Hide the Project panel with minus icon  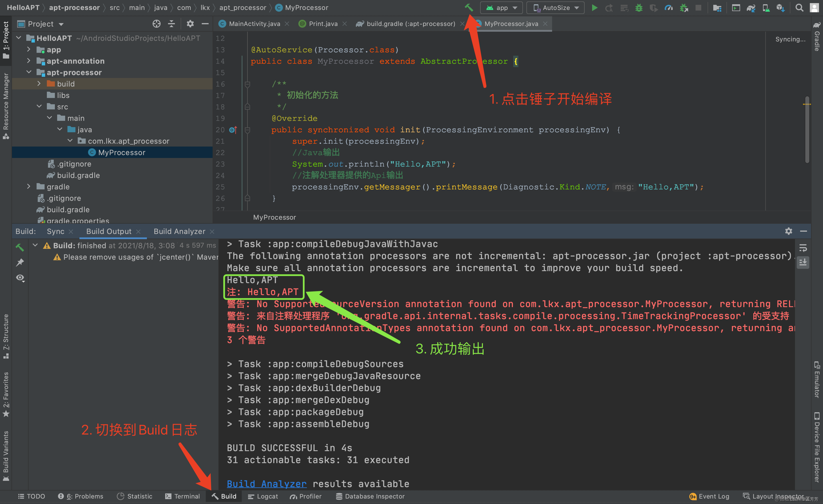205,24
